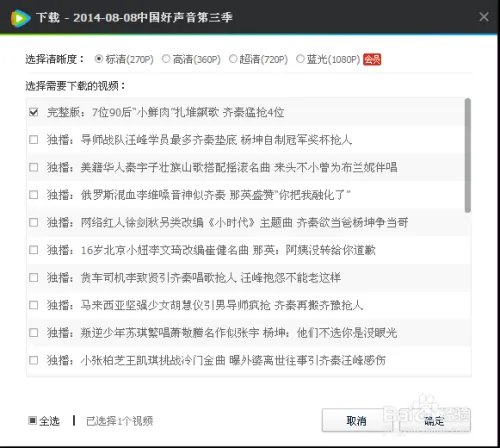Click the 确定 confirm button
Viewport: 500px width, 448px height.
tap(435, 421)
